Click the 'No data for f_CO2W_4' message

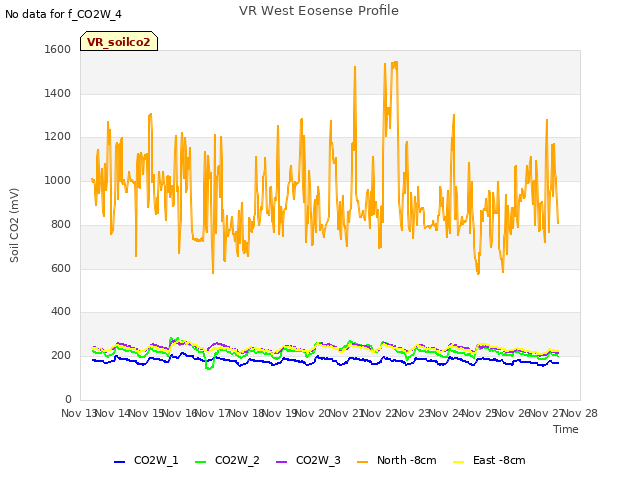[63, 14]
